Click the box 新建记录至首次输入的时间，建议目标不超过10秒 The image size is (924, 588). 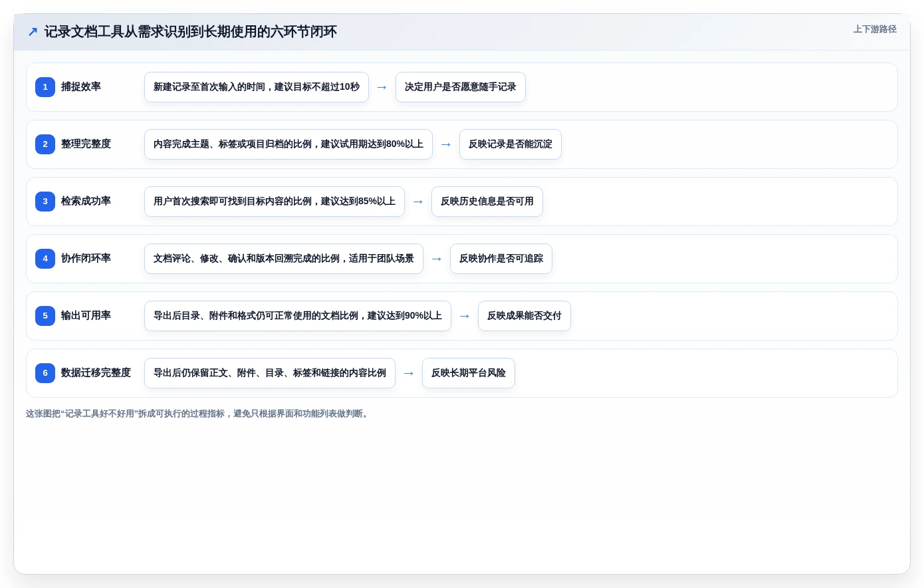pyautogui.click(x=257, y=87)
